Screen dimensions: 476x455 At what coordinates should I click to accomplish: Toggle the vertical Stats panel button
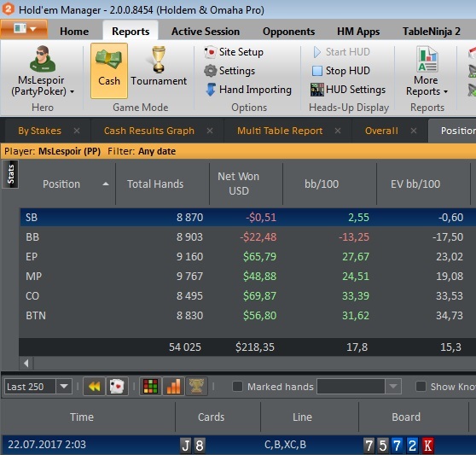pos(10,174)
